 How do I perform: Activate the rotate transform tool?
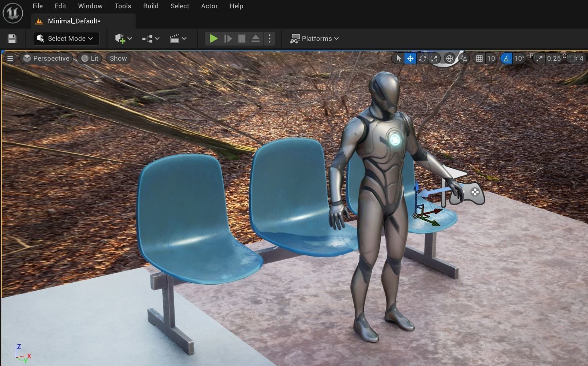tap(423, 58)
